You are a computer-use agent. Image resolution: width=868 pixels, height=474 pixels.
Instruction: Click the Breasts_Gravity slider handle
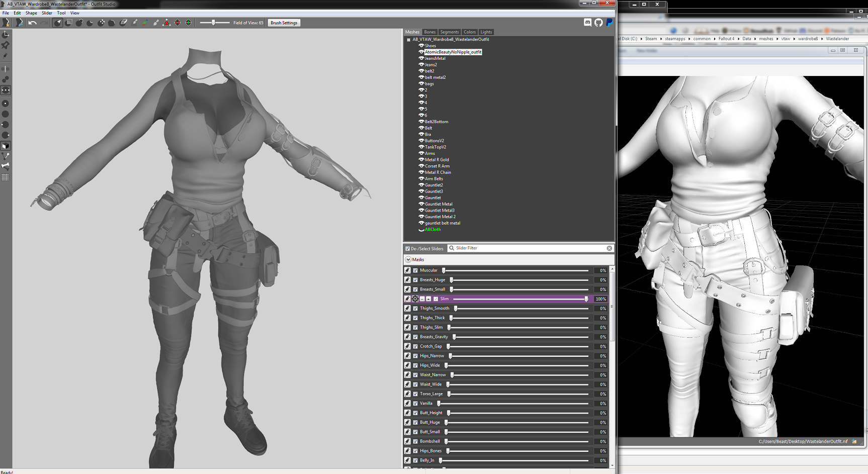(454, 337)
